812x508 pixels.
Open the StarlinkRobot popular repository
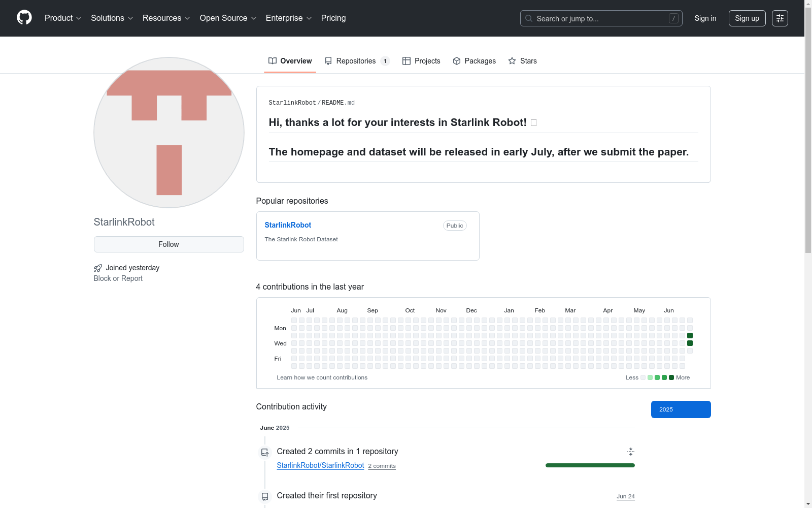tap(288, 225)
